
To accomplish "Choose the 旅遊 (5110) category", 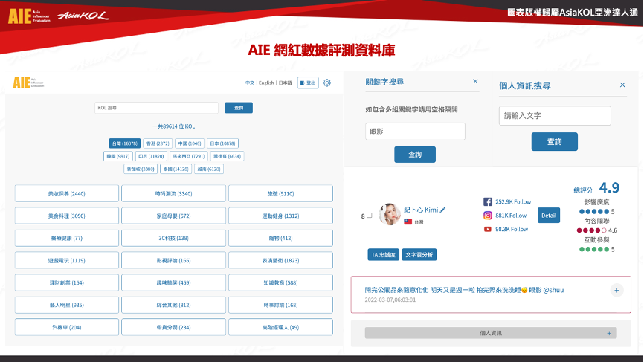I will (x=280, y=194).
